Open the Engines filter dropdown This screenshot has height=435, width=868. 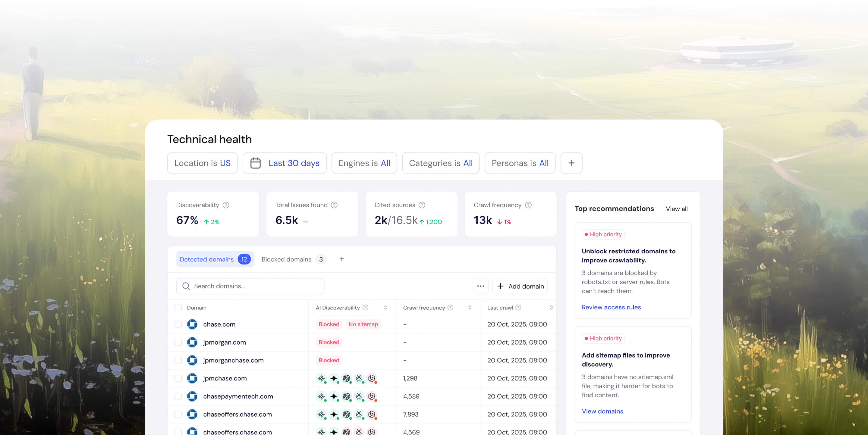pyautogui.click(x=364, y=163)
